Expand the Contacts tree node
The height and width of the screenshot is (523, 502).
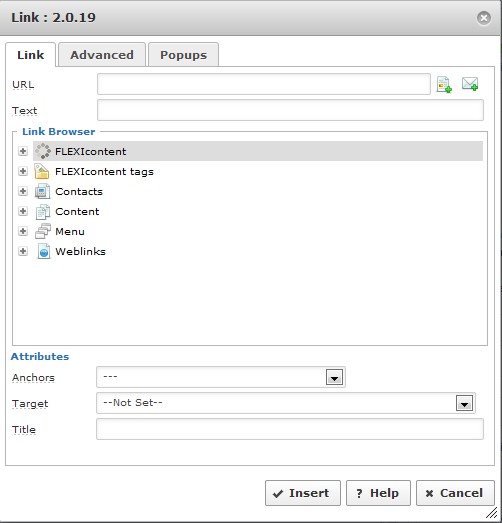click(x=23, y=191)
